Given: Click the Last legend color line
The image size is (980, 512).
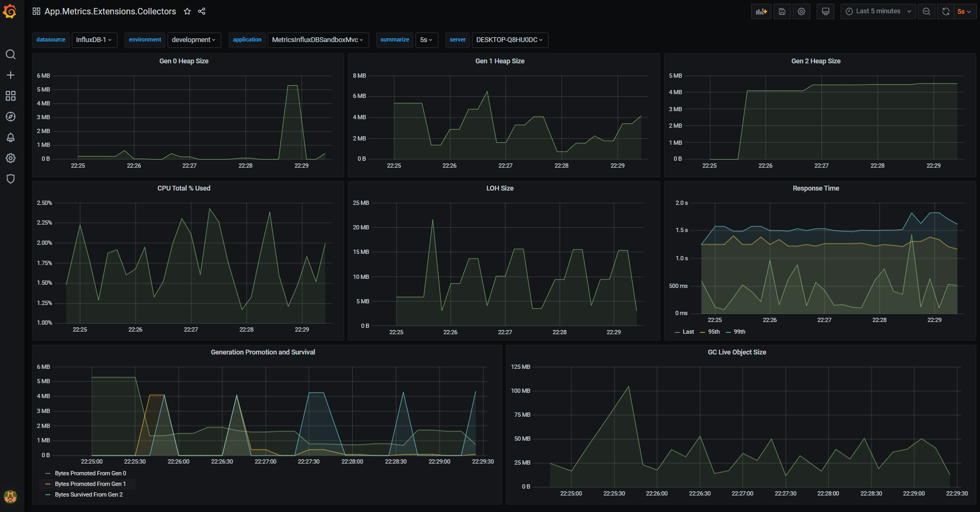Looking at the screenshot, I should pos(677,332).
